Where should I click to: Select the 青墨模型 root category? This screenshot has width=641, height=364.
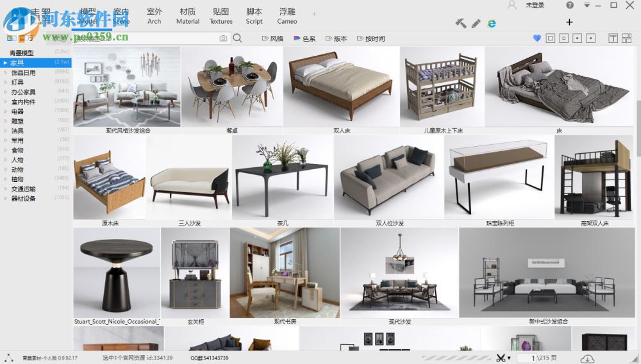(x=22, y=53)
